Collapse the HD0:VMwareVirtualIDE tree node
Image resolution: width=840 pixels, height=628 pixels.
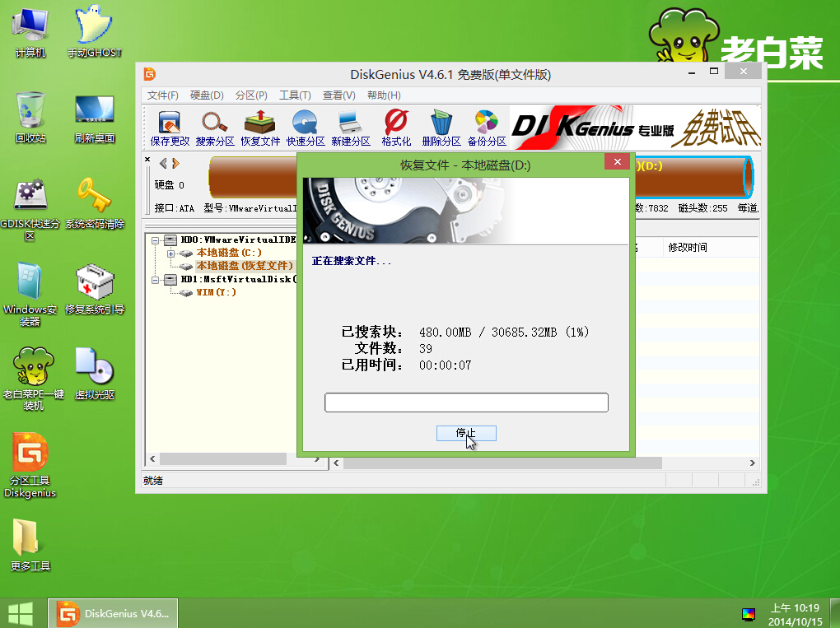point(156,240)
